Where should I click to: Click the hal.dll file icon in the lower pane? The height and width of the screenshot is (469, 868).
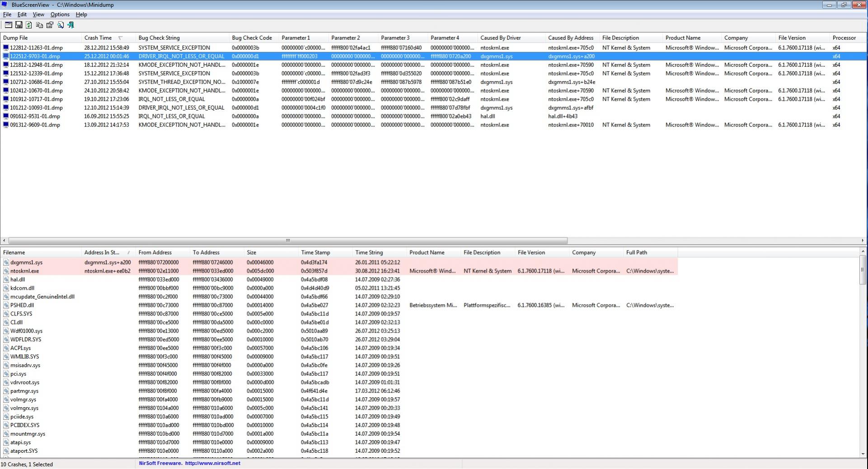pyautogui.click(x=6, y=280)
